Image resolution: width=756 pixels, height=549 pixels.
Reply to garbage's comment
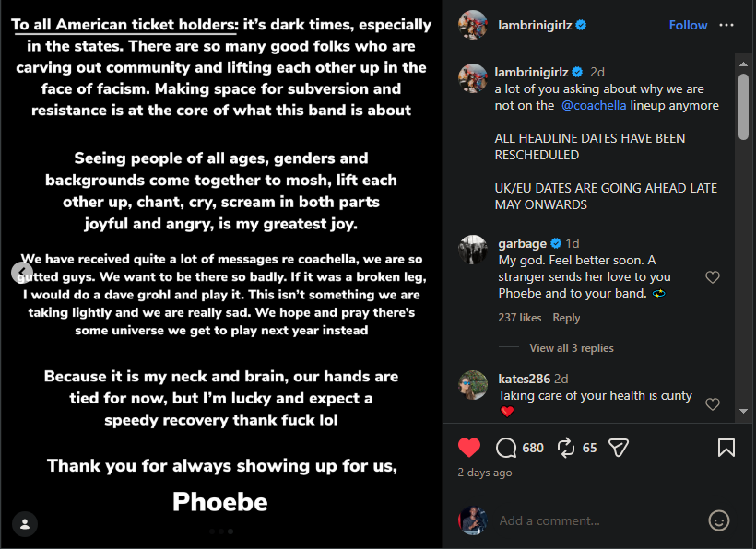(566, 318)
